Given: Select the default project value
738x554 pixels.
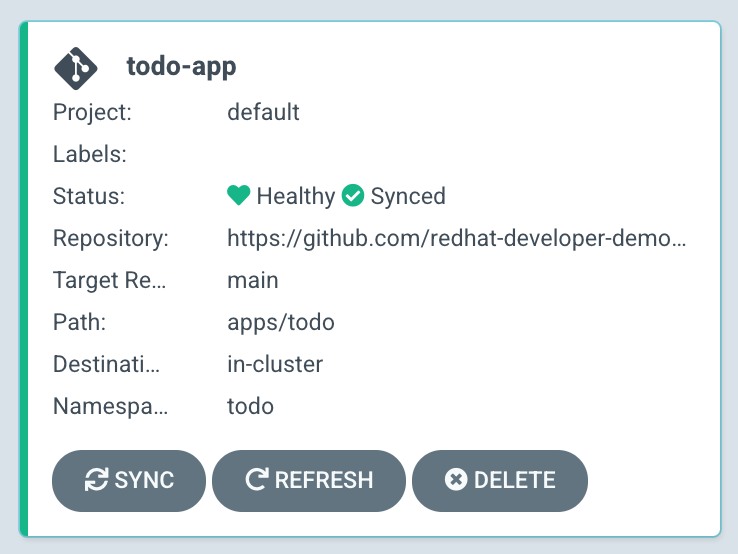Looking at the screenshot, I should (263, 112).
